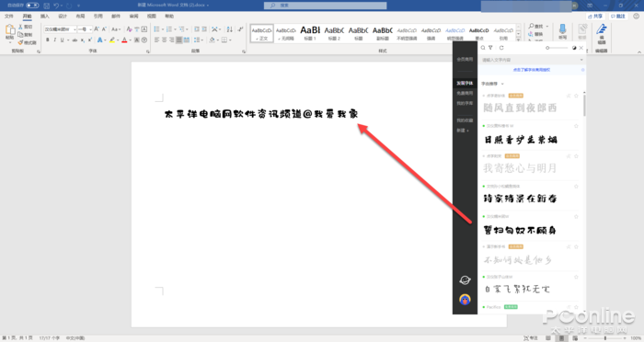Screen dimensions: 644x342
Task: Click the Format Painter brush icon
Action: (x=20, y=42)
